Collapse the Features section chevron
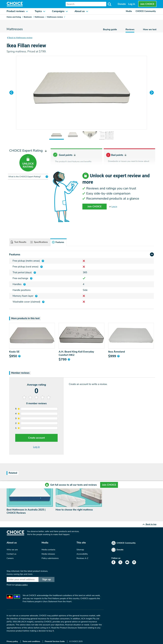 (x=152, y=254)
